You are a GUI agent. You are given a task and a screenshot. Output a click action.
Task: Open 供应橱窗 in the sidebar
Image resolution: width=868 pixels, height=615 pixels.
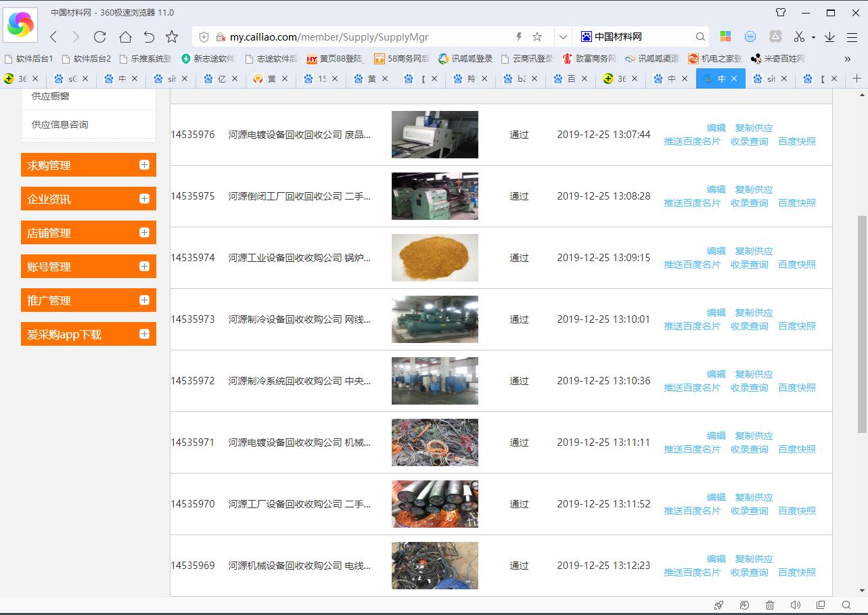[x=51, y=96]
